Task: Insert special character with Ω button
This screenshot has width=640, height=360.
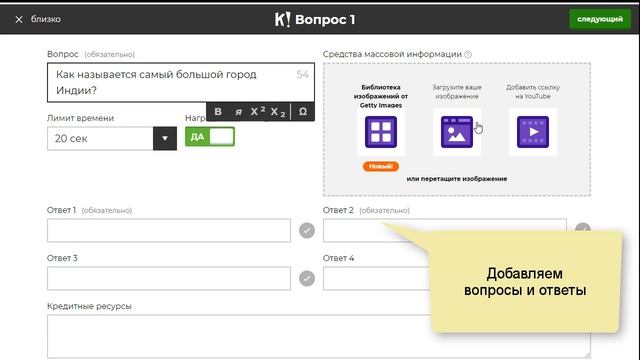Action: click(303, 111)
